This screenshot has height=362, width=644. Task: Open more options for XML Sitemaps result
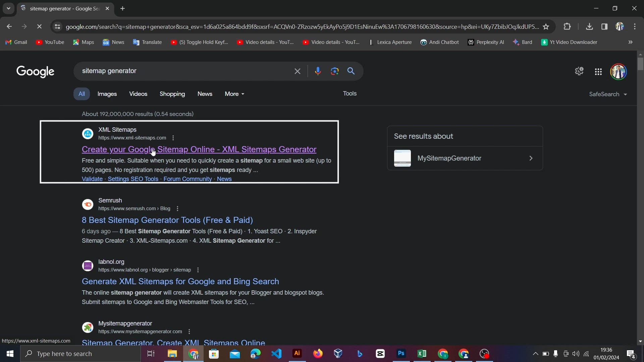pyautogui.click(x=173, y=138)
